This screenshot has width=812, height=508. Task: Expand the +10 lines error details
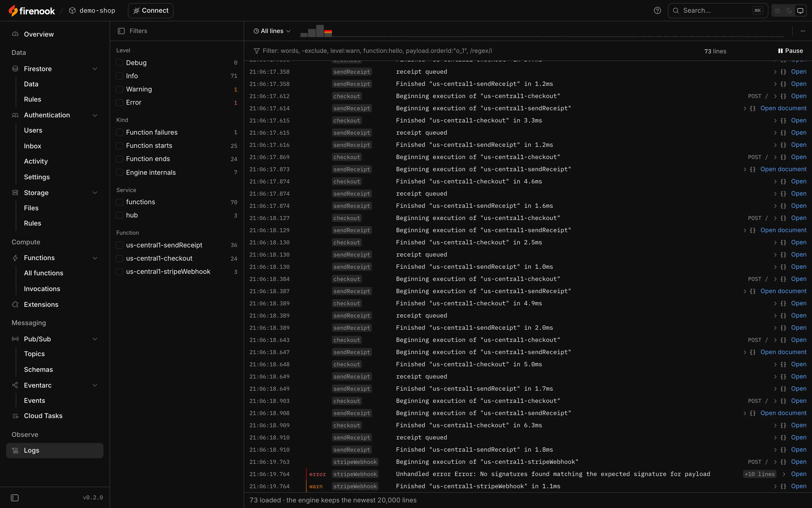click(760, 474)
